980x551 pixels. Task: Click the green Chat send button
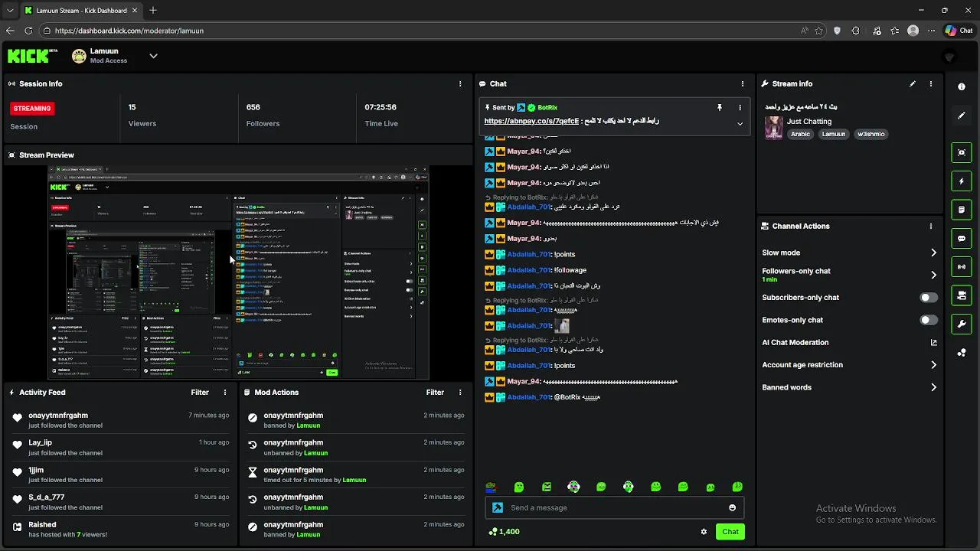tap(730, 532)
